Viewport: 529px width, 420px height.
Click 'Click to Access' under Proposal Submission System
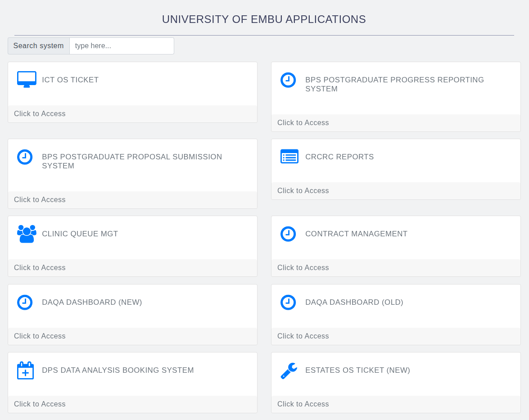(40, 200)
